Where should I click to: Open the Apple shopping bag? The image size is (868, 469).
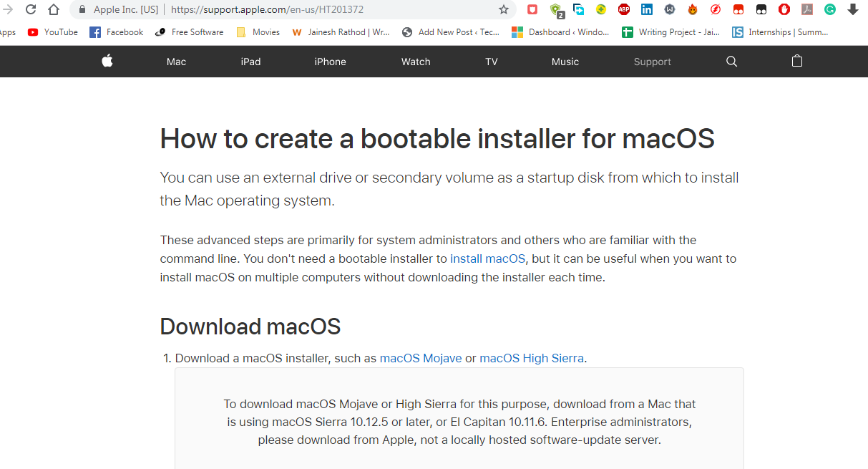[x=797, y=61]
